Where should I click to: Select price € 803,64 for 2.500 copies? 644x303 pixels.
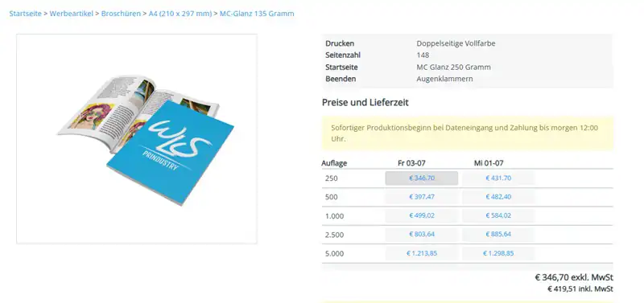pyautogui.click(x=422, y=235)
